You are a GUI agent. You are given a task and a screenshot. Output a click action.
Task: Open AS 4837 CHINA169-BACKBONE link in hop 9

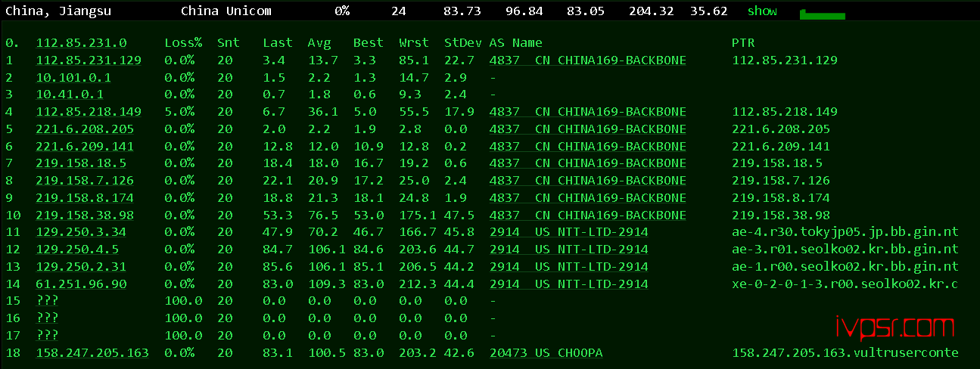(x=588, y=198)
